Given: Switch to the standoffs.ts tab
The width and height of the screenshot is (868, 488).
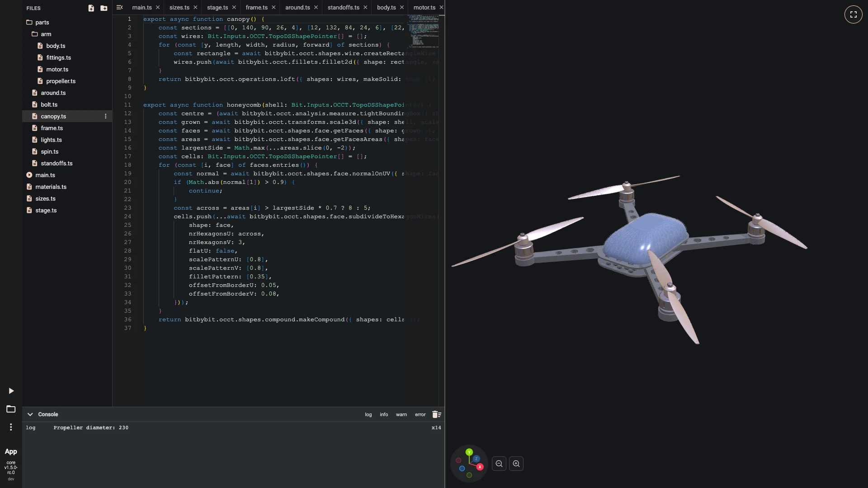Looking at the screenshot, I should coord(344,7).
